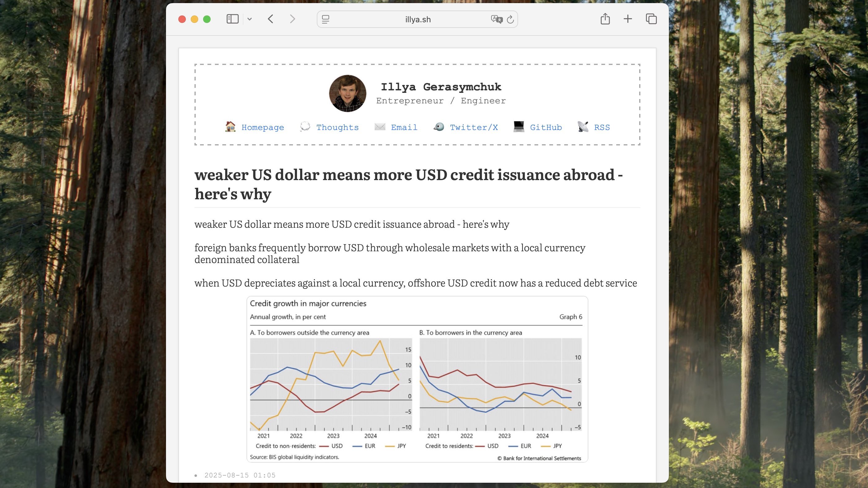Add a new tab with plus icon
Screen dimensions: 868x488
pos(627,19)
